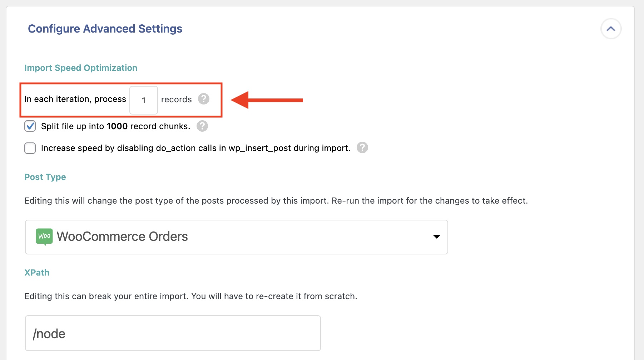Click the records per iteration input field
644x360 pixels.
144,100
